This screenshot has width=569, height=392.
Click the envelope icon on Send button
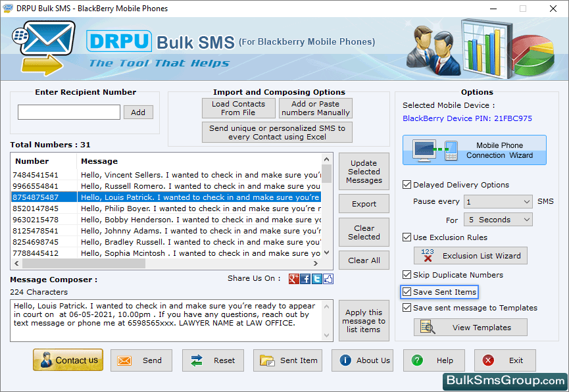124,361
